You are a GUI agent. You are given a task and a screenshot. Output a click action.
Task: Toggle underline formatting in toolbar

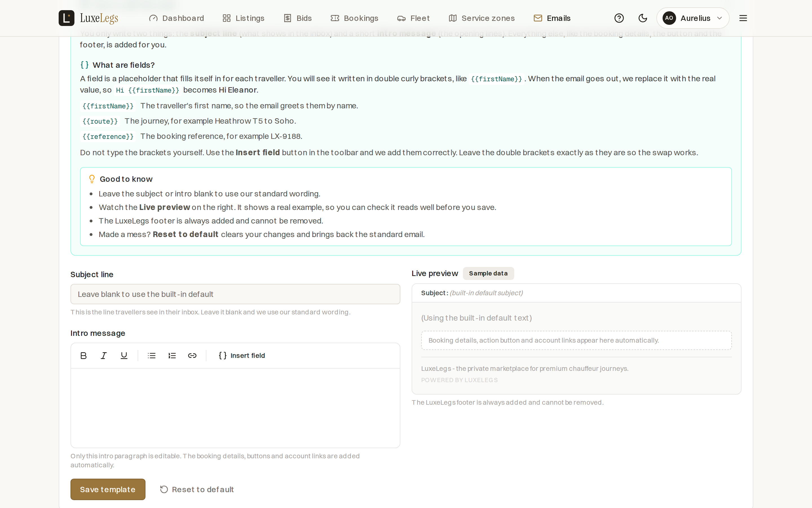124,356
